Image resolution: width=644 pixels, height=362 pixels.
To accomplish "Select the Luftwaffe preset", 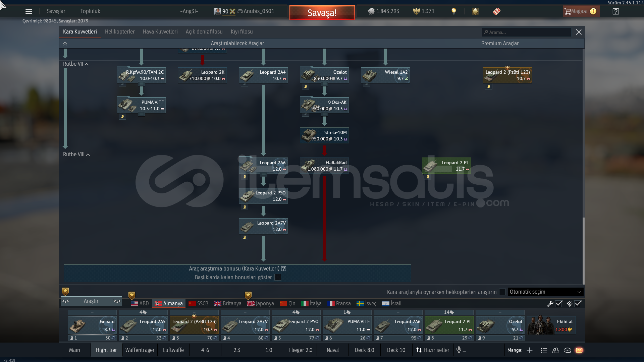I will tap(173, 350).
